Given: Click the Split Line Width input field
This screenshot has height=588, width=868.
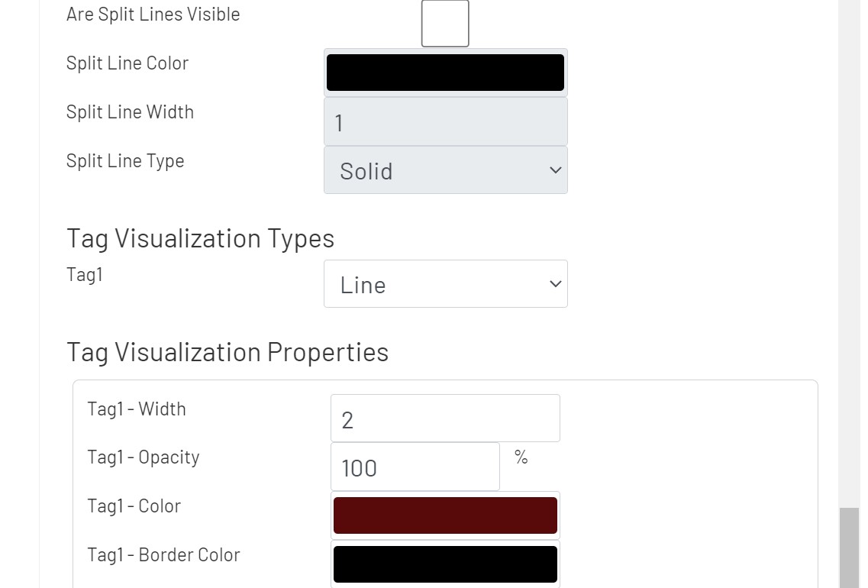Looking at the screenshot, I should 445,121.
